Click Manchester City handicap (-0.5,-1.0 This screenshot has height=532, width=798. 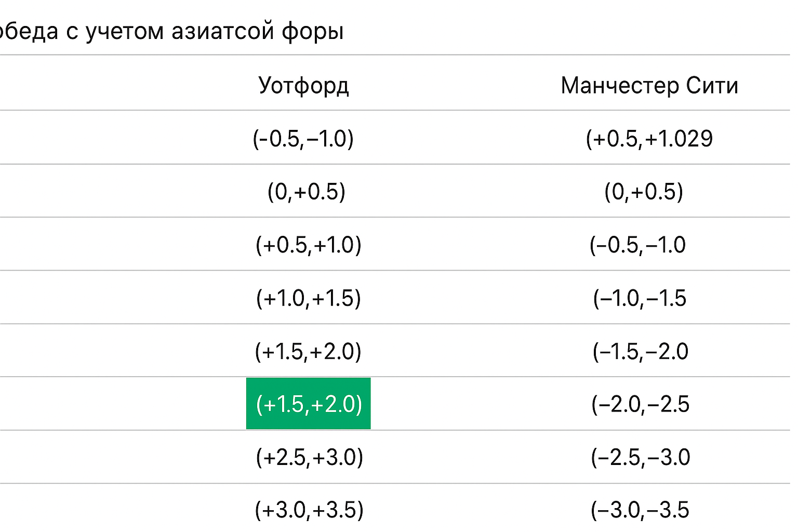click(x=637, y=245)
